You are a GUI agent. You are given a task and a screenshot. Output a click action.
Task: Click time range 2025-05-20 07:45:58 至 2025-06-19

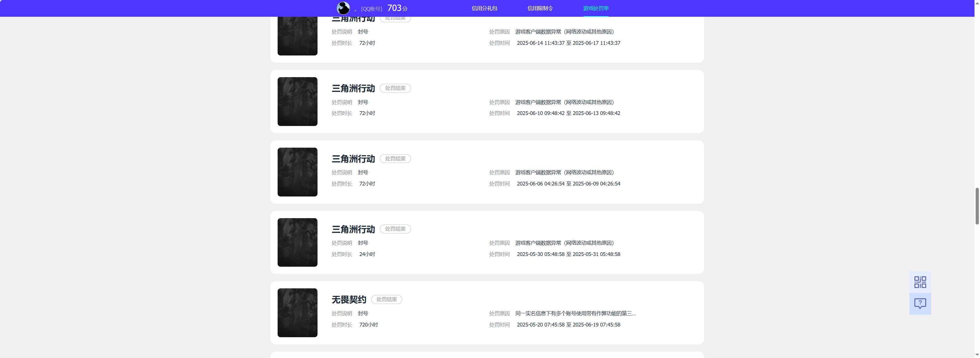[569, 324]
